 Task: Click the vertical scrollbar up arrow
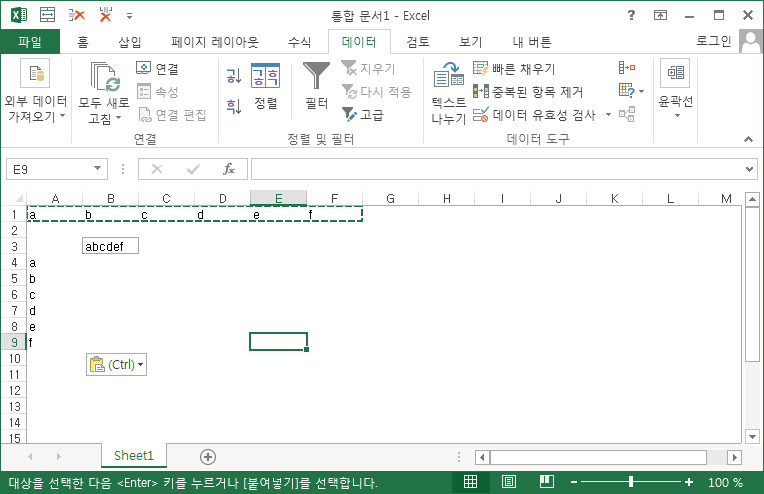[x=752, y=199]
